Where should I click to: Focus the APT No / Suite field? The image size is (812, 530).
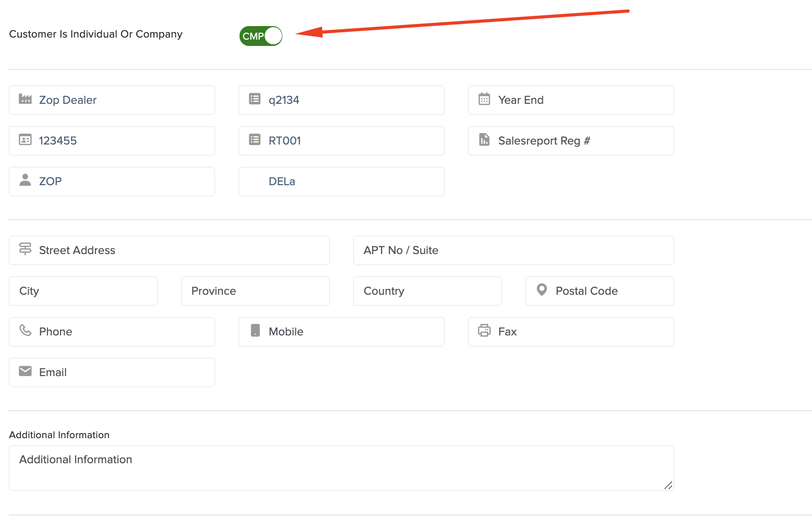point(514,250)
